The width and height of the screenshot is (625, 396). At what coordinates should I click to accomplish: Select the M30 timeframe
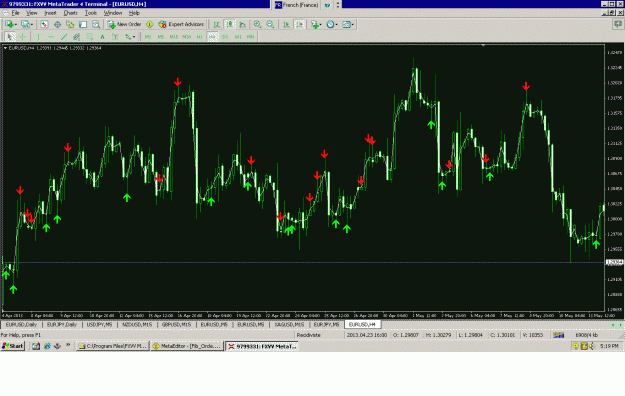click(187, 37)
